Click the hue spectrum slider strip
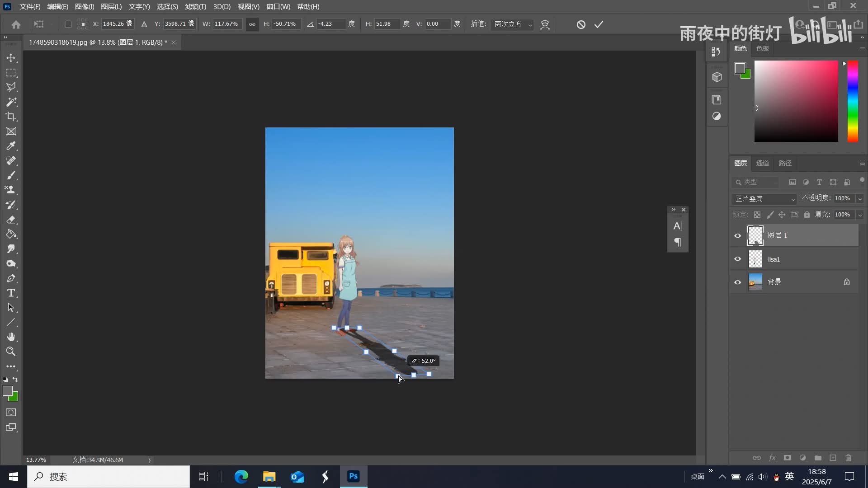Screen dimensions: 868x488 [x=852, y=101]
